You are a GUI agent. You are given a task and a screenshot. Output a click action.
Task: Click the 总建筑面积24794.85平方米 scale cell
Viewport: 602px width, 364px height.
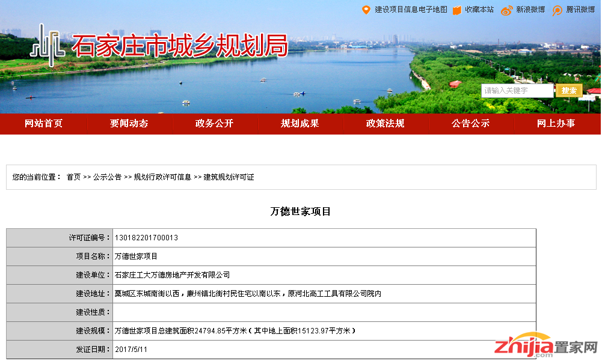[x=324, y=331]
